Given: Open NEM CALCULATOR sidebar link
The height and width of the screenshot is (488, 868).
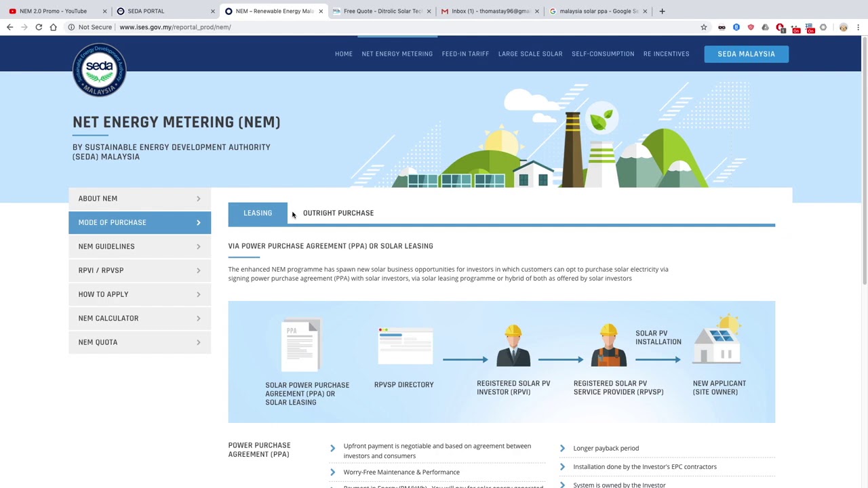Looking at the screenshot, I should tap(140, 319).
